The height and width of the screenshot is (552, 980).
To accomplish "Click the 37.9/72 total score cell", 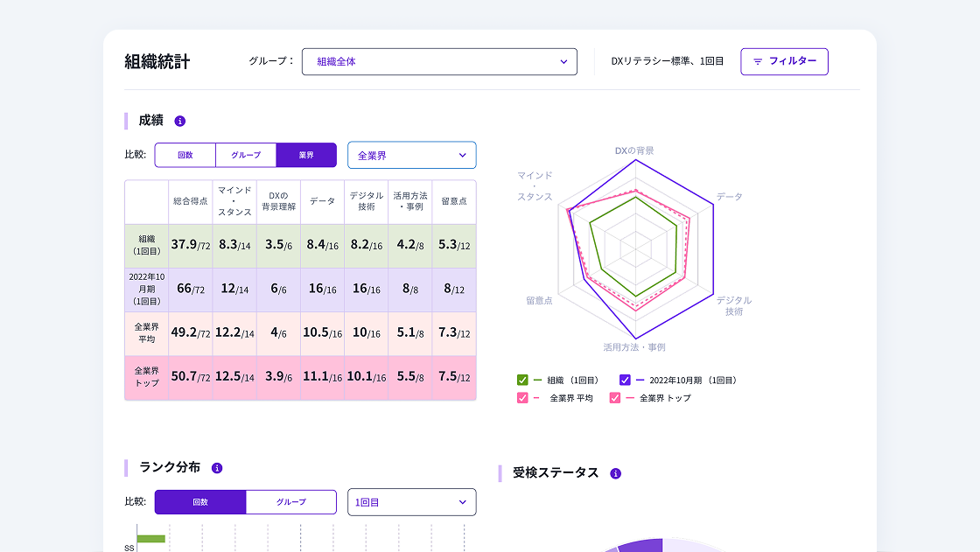I will point(191,245).
